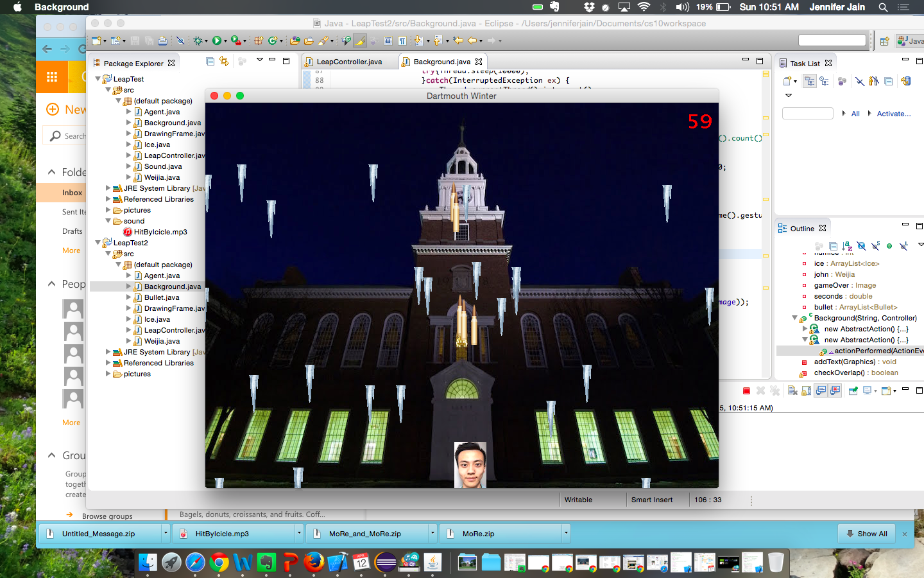Click the Print icon in Eclipse toolbar
The image size is (924, 578).
[163, 40]
